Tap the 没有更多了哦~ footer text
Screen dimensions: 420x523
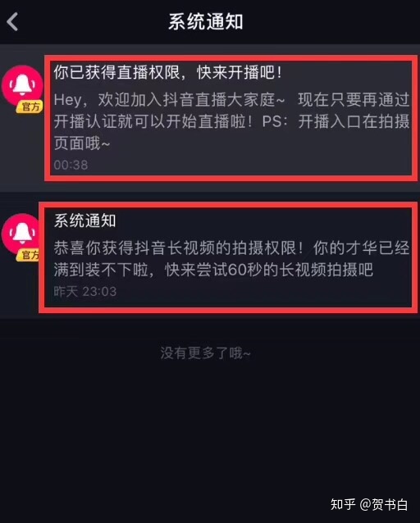coord(205,352)
